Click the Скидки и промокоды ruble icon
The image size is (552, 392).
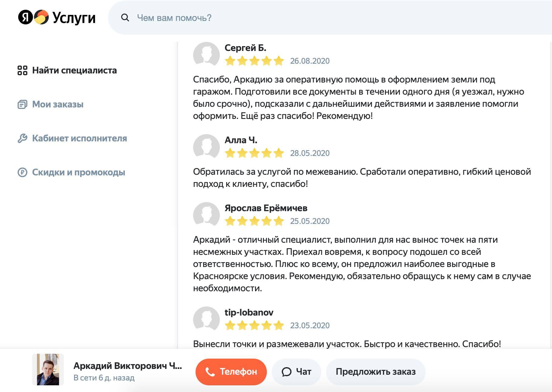22,172
